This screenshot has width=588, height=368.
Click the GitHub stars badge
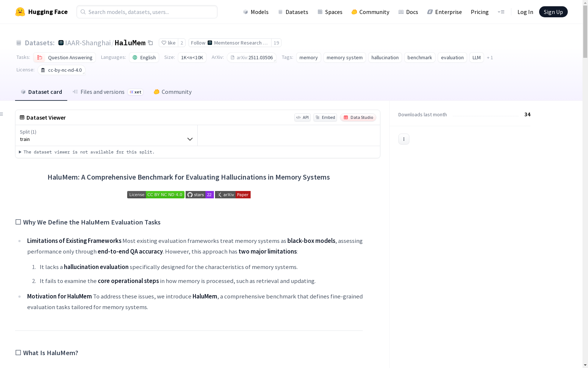(x=200, y=195)
